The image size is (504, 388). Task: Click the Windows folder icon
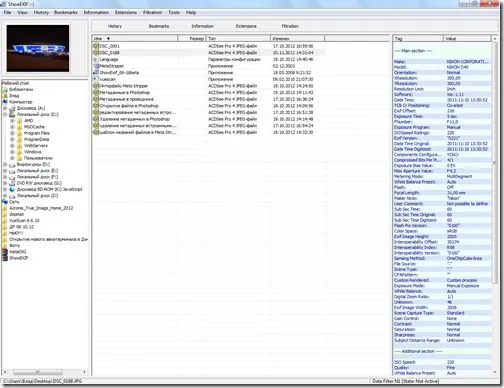point(20,152)
